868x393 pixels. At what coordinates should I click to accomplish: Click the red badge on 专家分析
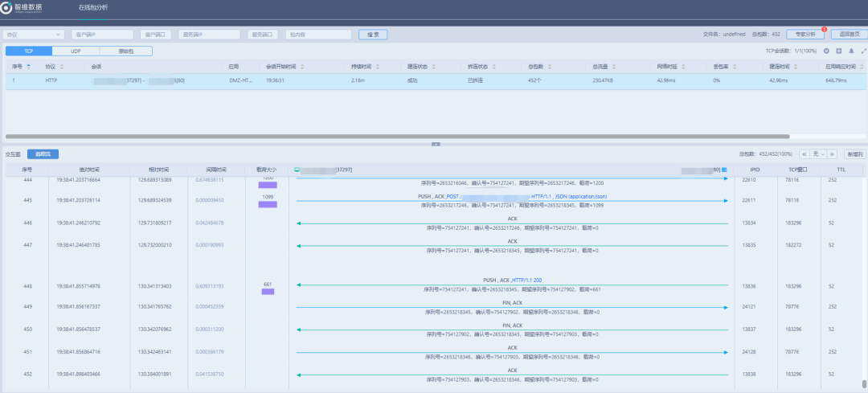tap(825, 30)
